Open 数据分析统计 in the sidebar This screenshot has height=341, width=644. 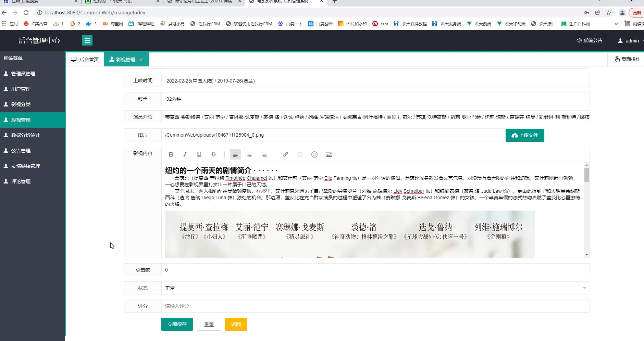[x=33, y=135]
